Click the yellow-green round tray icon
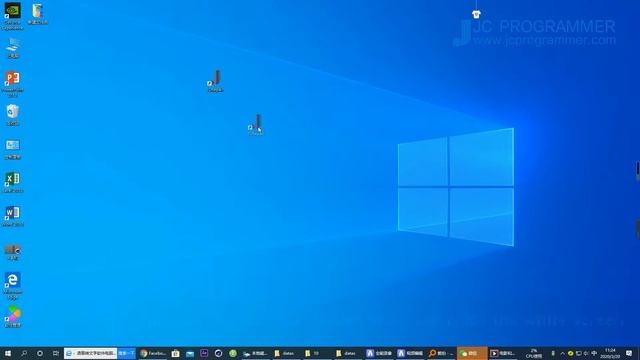Screen dimensions: 640x360 [570, 353]
